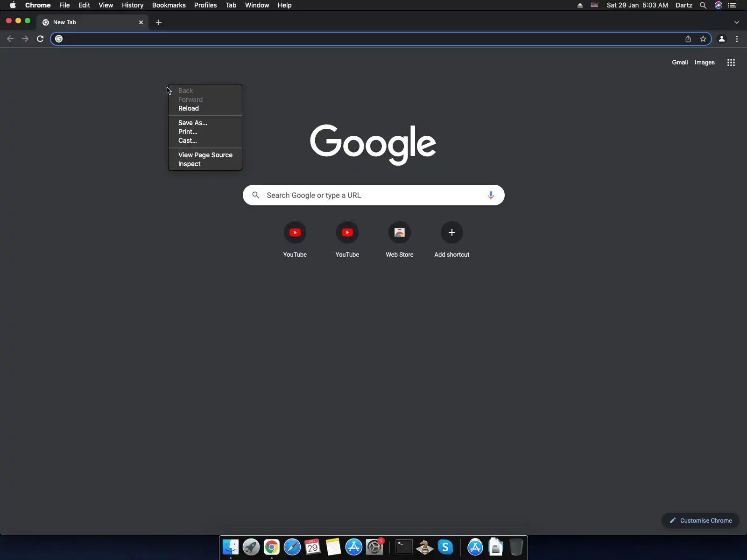Open the View menu
This screenshot has height=560, width=747.
pos(106,5)
